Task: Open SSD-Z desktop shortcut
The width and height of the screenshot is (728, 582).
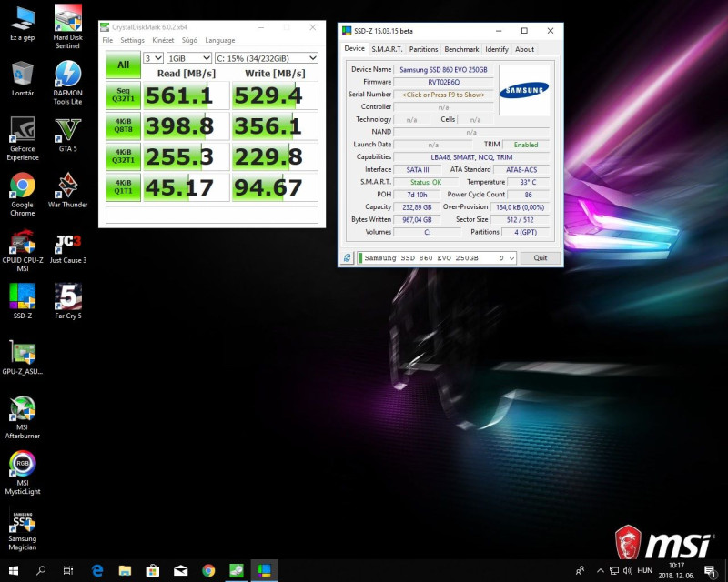Action: click(22, 302)
